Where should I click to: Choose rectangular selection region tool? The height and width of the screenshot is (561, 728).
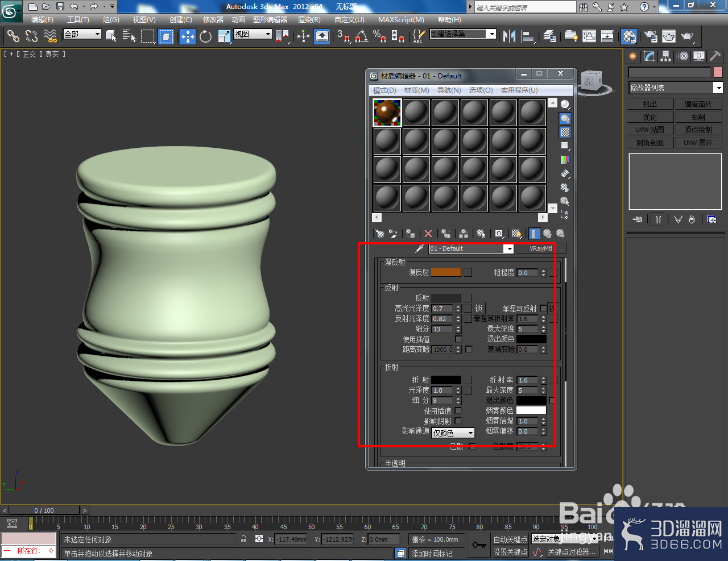(x=147, y=36)
